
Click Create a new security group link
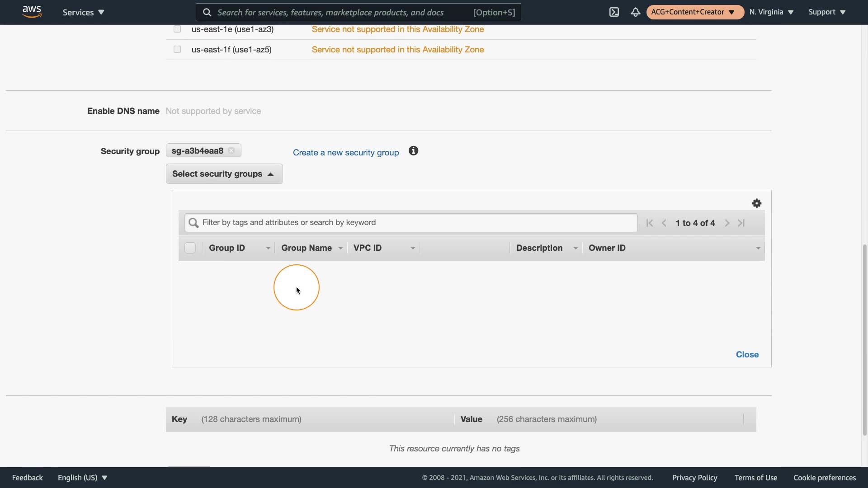[x=346, y=153]
